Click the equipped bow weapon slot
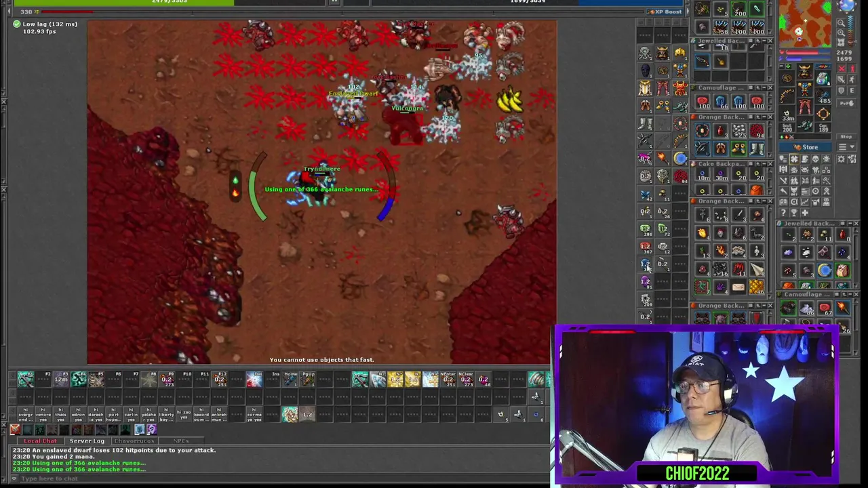Image resolution: width=868 pixels, height=488 pixels. (785, 96)
